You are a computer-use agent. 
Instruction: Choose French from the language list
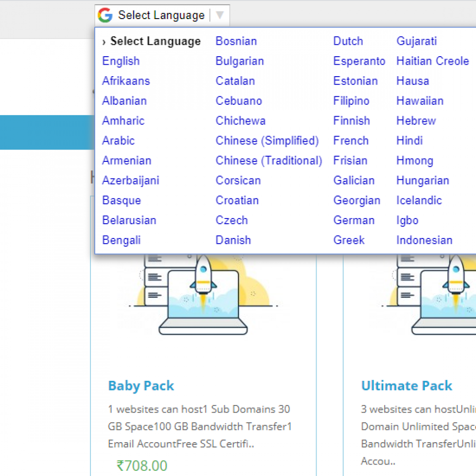[351, 140]
